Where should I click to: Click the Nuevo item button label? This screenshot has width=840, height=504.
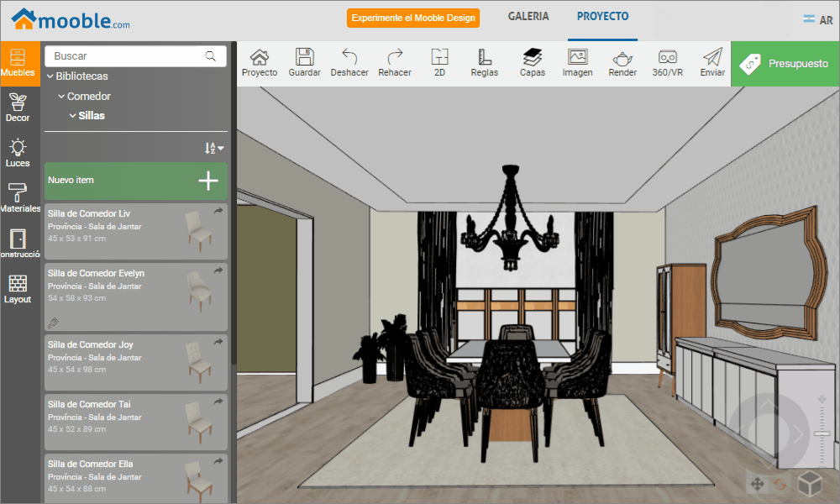(71, 181)
